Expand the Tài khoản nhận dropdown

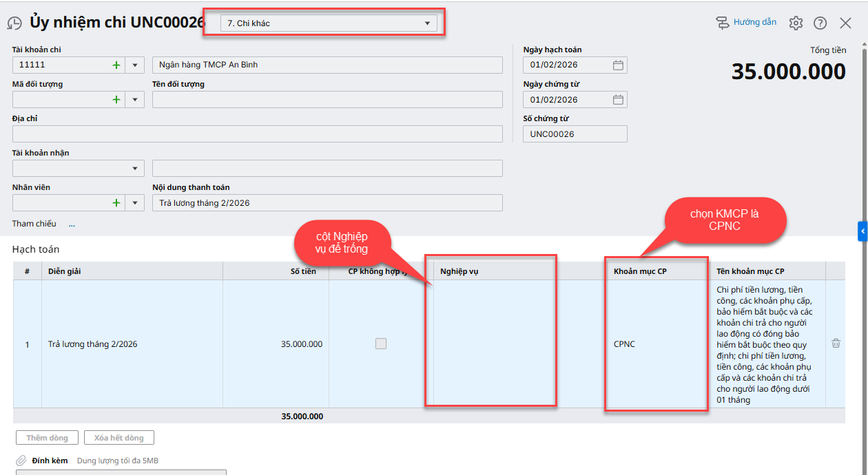(134, 168)
